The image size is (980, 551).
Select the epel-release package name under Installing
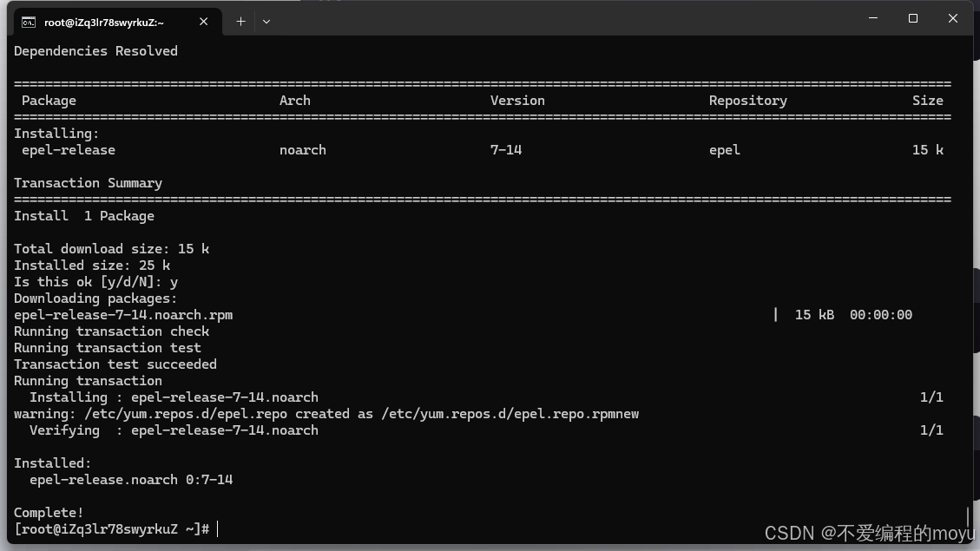[x=68, y=149]
